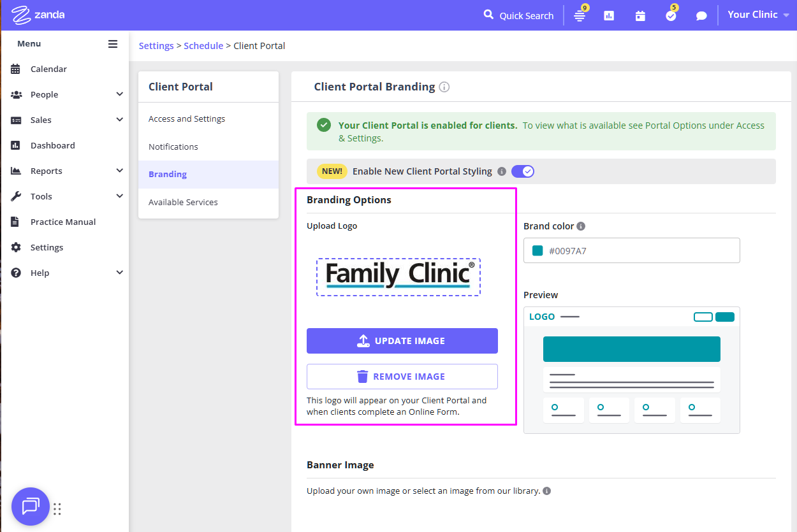Image resolution: width=797 pixels, height=532 pixels.
Task: Open the floating chat widget button
Action: pyautogui.click(x=30, y=507)
